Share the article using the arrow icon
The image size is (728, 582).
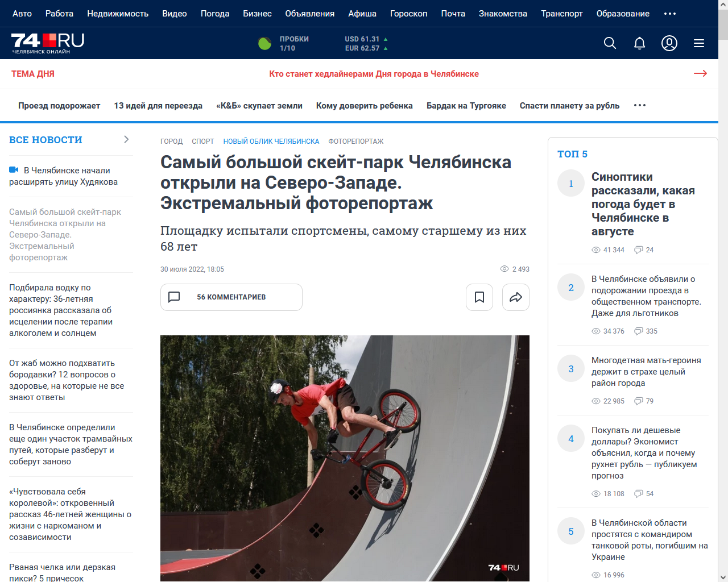click(x=516, y=297)
